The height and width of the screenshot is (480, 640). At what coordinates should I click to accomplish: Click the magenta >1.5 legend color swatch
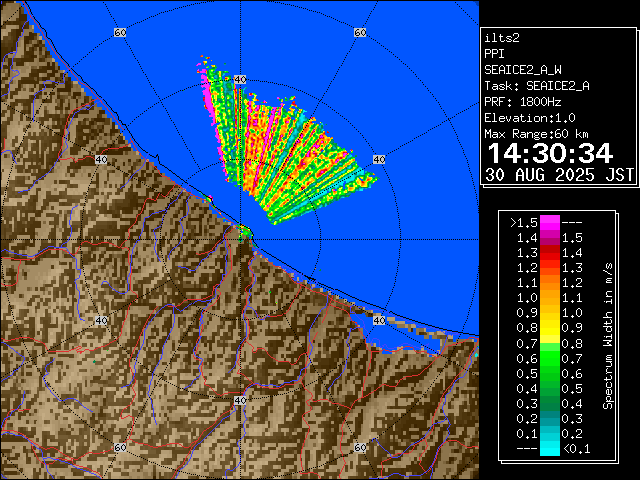[x=549, y=222]
